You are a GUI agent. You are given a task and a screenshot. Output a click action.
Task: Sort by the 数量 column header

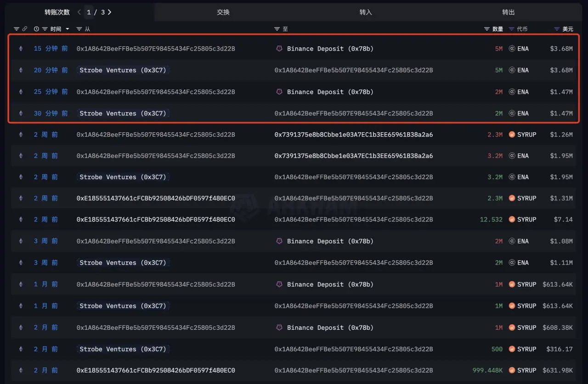pos(498,29)
